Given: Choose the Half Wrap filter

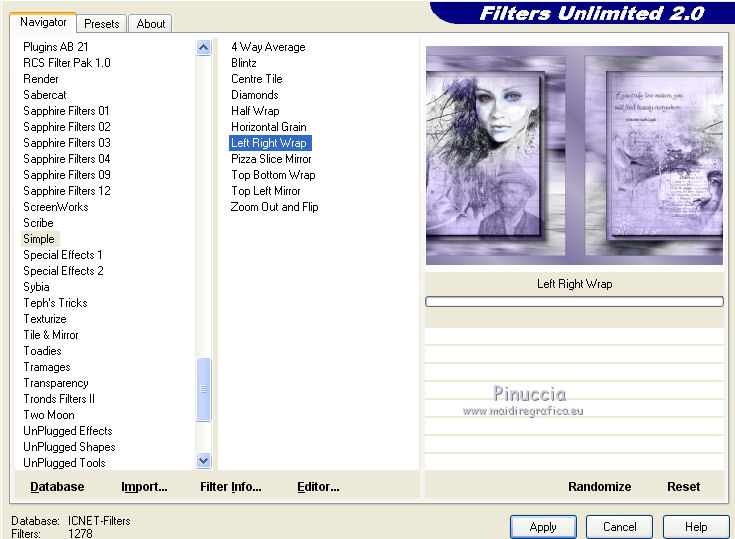Looking at the screenshot, I should (x=255, y=111).
